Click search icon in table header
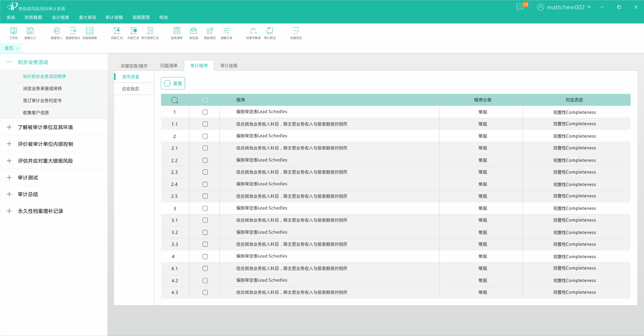 pos(175,100)
